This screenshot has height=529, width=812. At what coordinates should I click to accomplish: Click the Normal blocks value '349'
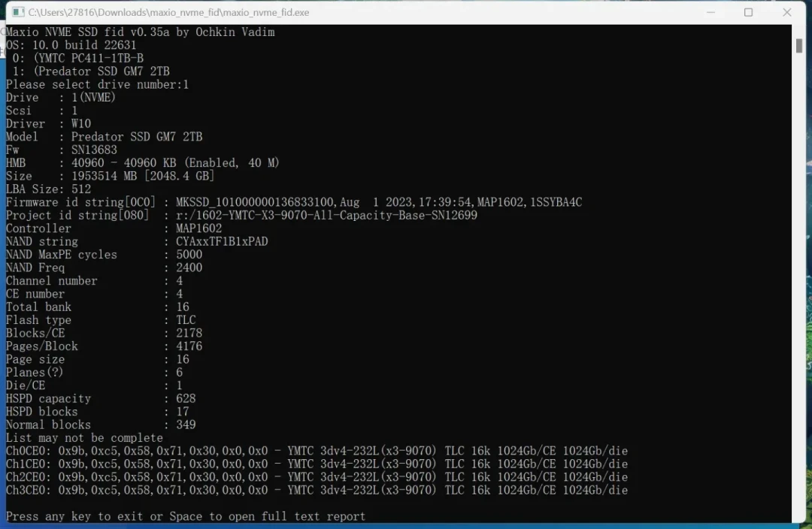point(186,425)
